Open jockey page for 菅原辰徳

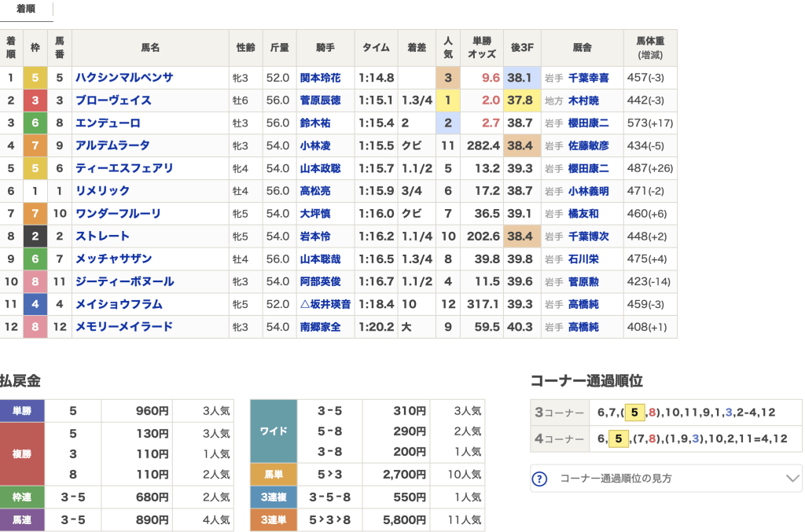pyautogui.click(x=321, y=100)
